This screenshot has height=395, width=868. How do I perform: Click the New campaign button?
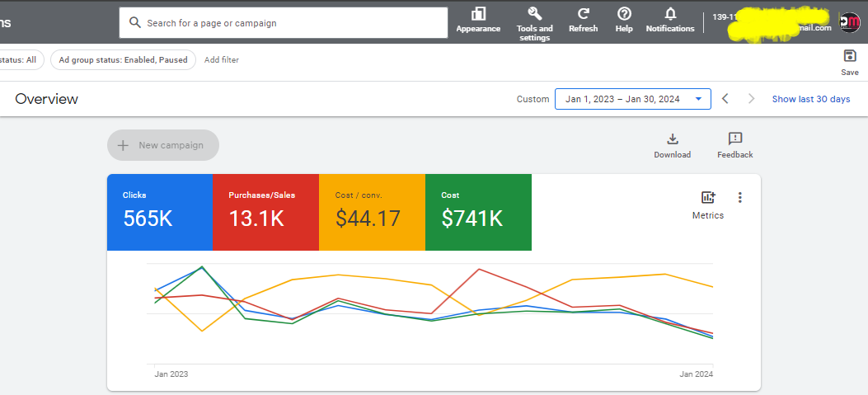(x=163, y=145)
